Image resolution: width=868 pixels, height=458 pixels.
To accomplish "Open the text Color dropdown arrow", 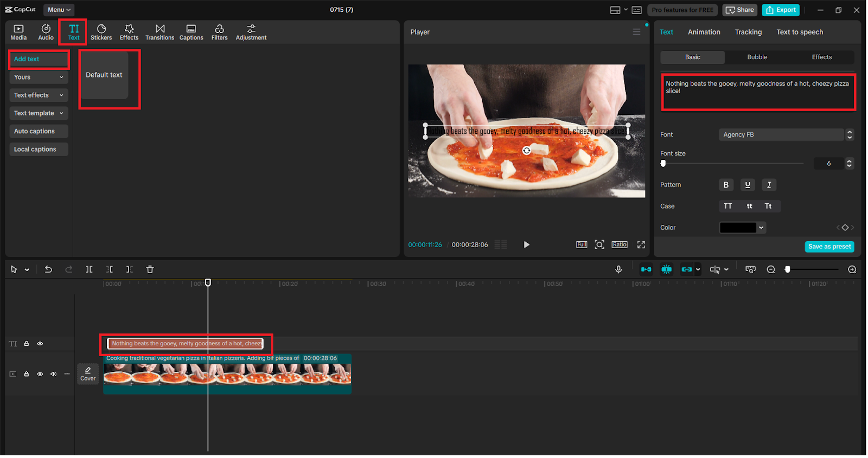I will 761,228.
